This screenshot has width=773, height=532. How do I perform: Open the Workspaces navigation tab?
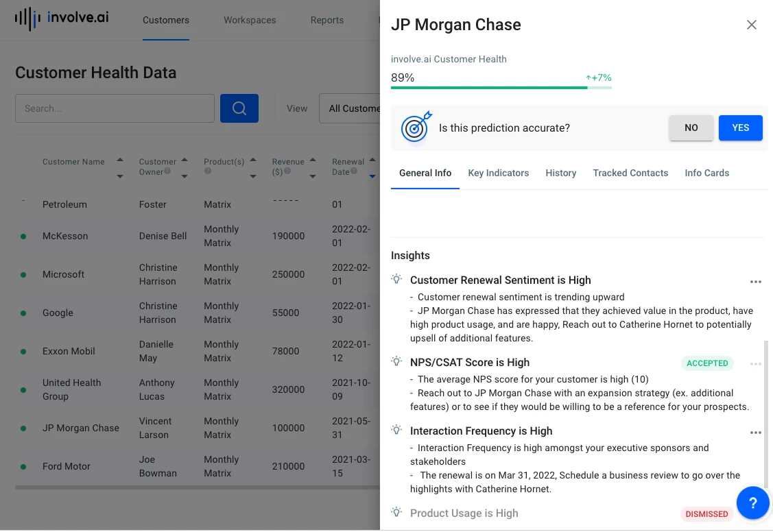tap(250, 20)
